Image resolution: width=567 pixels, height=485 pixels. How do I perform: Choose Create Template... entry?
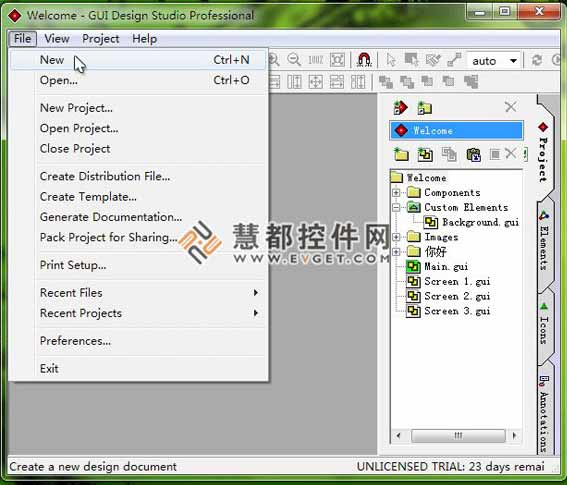pyautogui.click(x=139, y=197)
